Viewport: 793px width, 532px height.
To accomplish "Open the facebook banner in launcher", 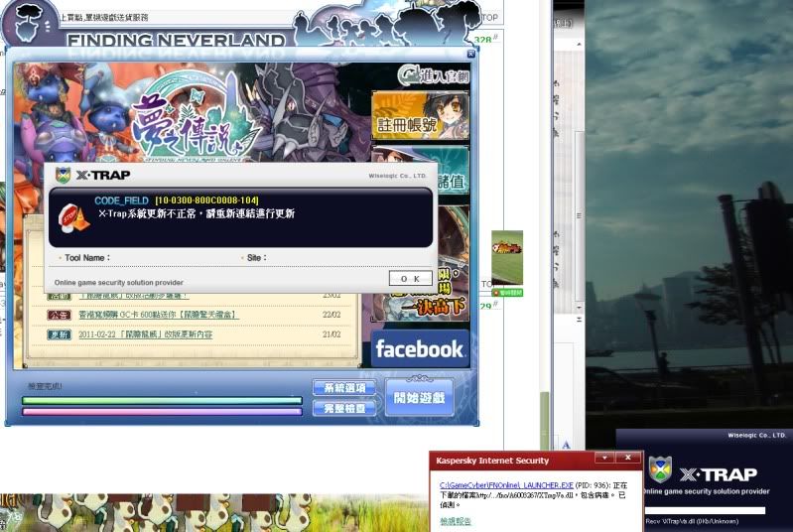I will click(420, 349).
